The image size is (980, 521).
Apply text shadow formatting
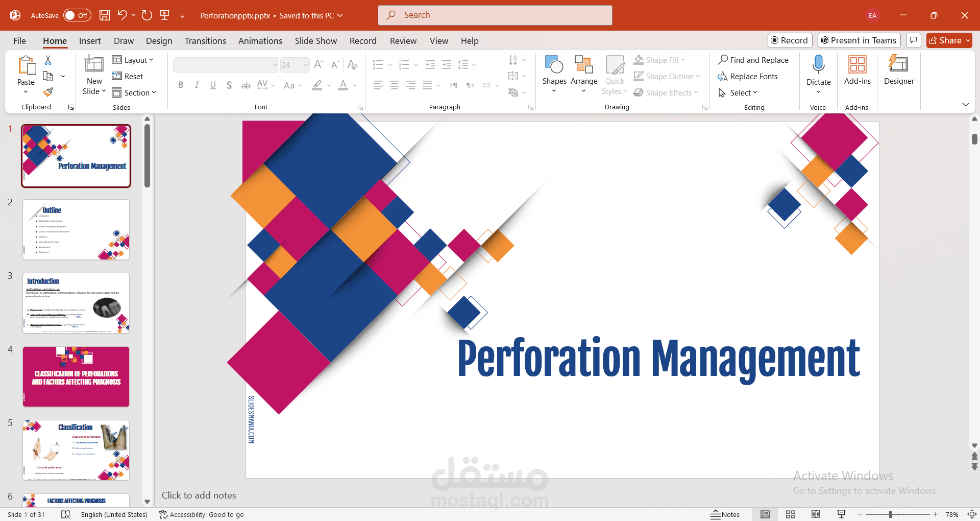click(x=229, y=85)
